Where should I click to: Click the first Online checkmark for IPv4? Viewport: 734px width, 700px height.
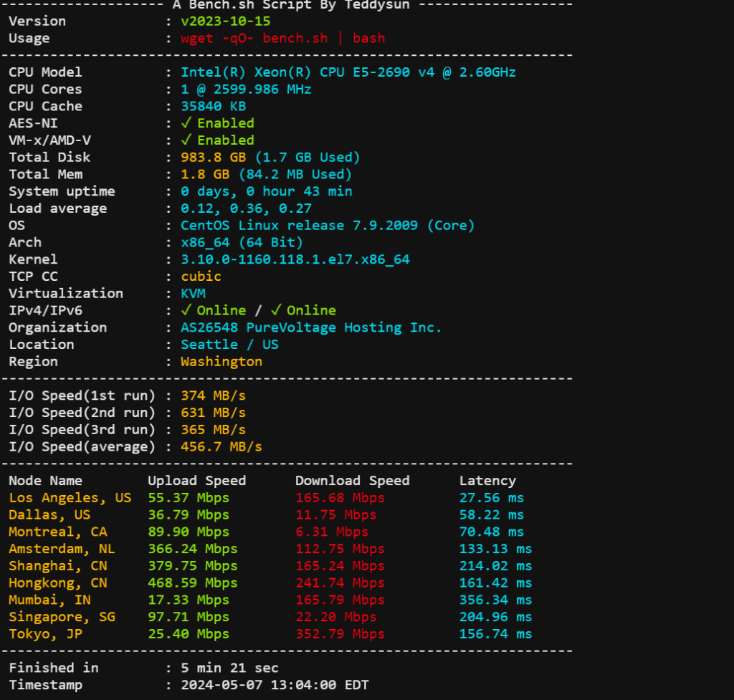point(186,310)
